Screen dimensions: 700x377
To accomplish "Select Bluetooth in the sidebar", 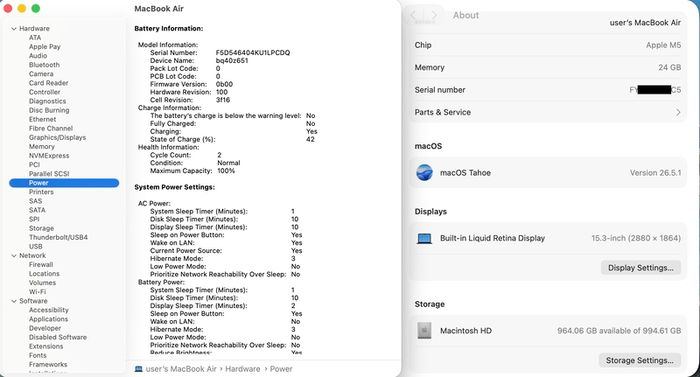I will (44, 65).
